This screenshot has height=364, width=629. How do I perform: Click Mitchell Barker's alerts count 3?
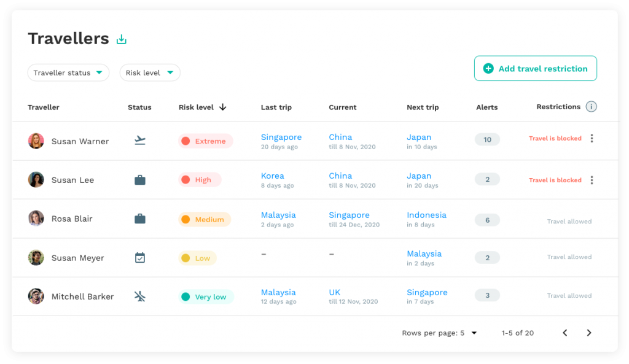click(x=487, y=295)
